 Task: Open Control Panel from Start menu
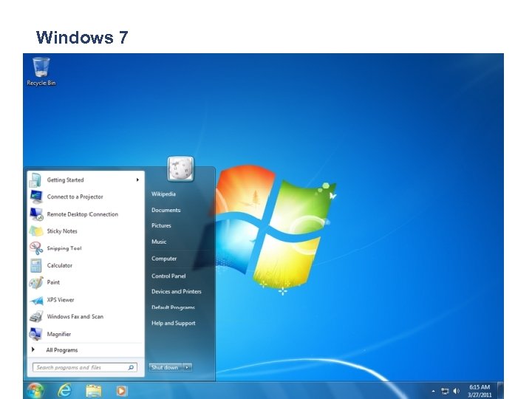click(x=168, y=276)
